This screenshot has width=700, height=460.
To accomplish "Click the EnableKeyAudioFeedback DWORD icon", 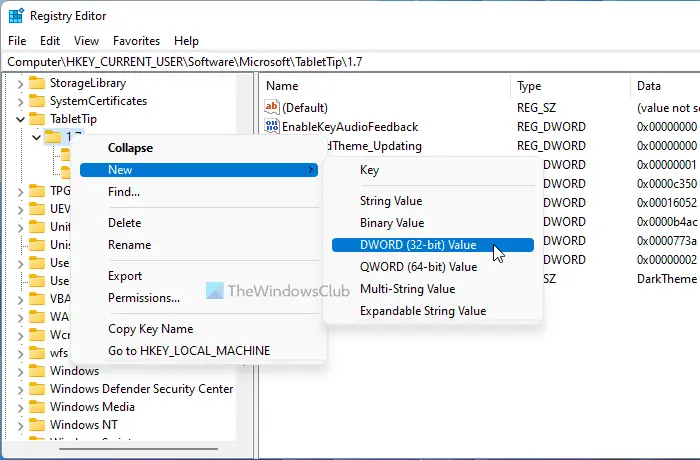I will pyautogui.click(x=271, y=126).
